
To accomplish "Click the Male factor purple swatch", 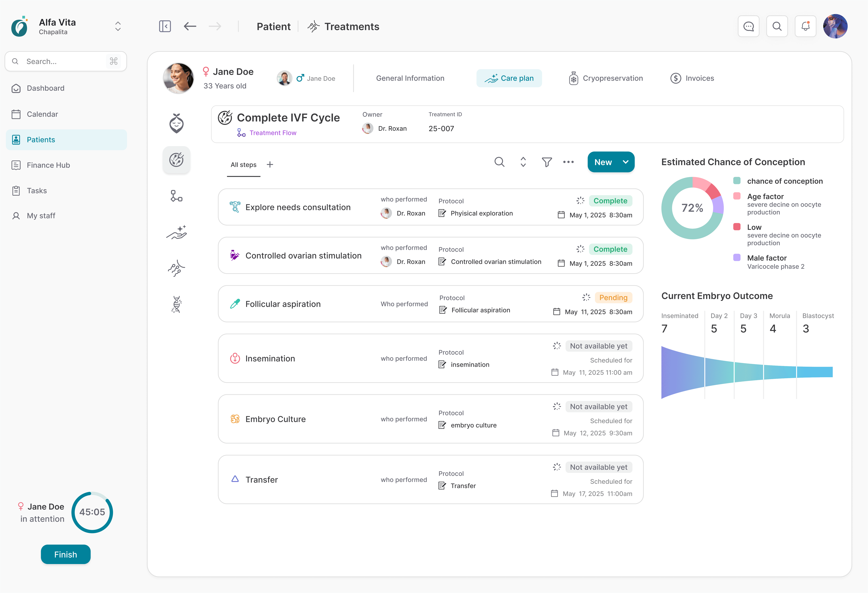I will click(x=737, y=258).
